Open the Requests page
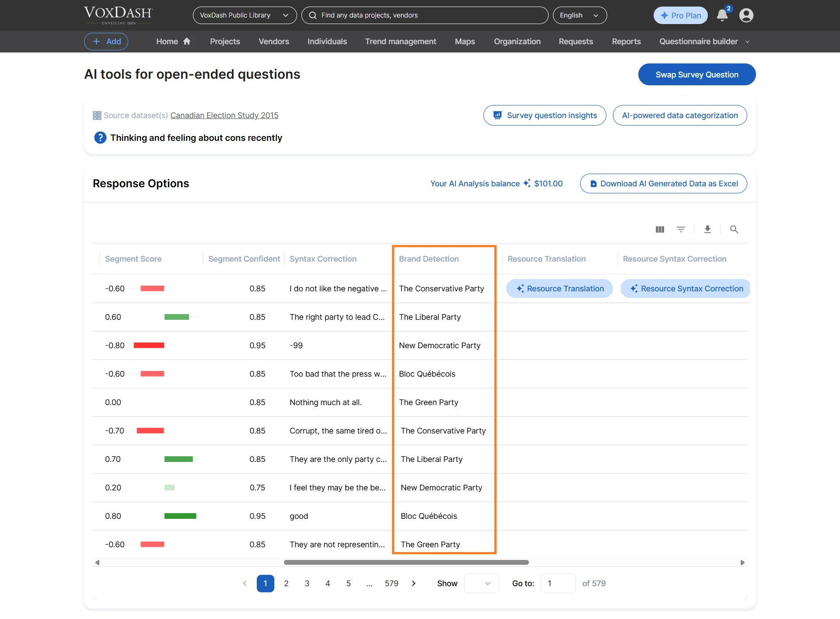 576,42
